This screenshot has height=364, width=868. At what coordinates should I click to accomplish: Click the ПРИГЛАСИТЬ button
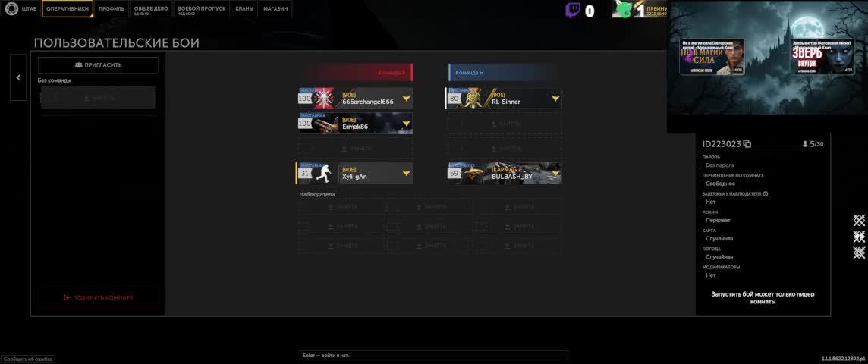[98, 65]
